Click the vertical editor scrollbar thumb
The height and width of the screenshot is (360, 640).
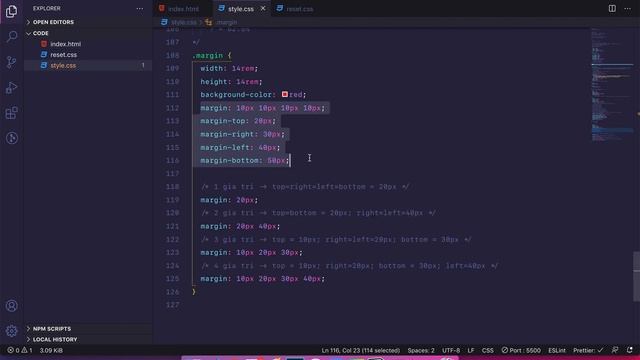(636, 276)
